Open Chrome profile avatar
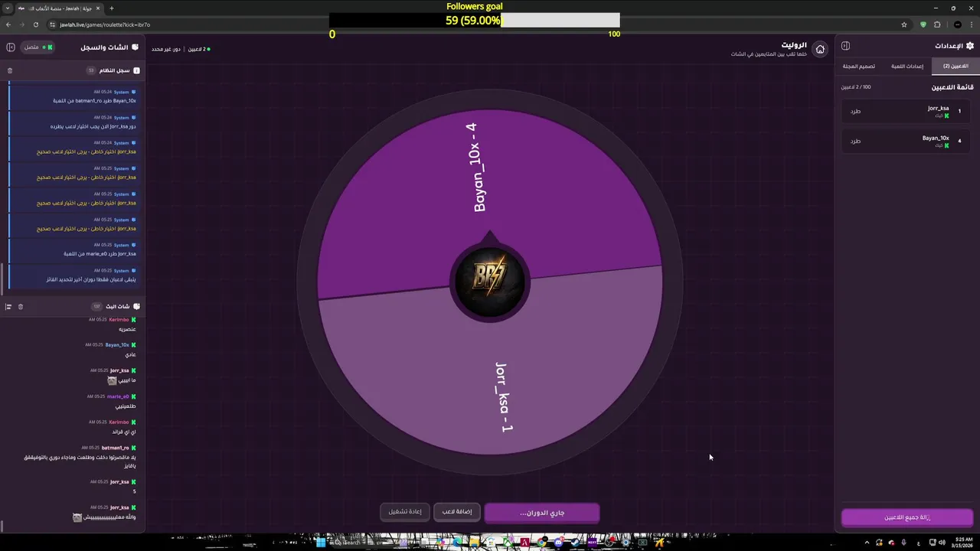This screenshot has width=980, height=551. point(957,24)
